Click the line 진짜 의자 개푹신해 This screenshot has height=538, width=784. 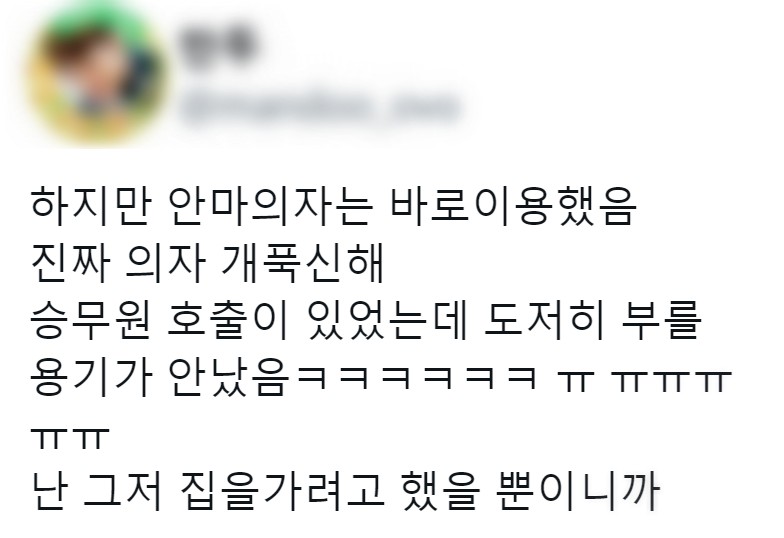(207, 265)
